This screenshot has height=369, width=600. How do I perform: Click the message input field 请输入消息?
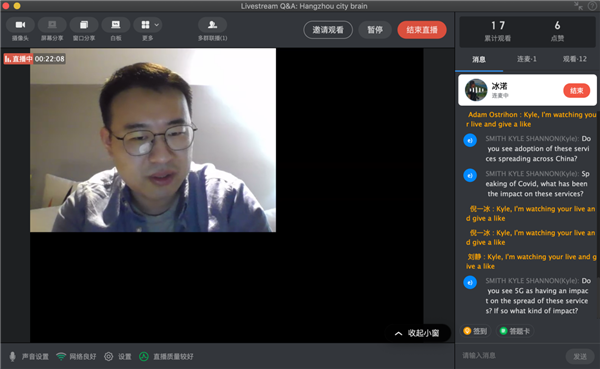(511, 356)
